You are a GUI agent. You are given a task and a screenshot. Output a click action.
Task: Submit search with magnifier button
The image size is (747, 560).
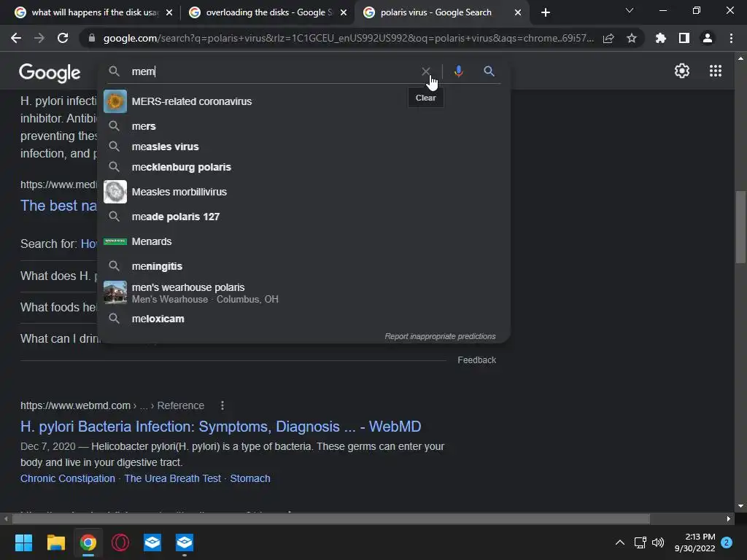tap(489, 71)
